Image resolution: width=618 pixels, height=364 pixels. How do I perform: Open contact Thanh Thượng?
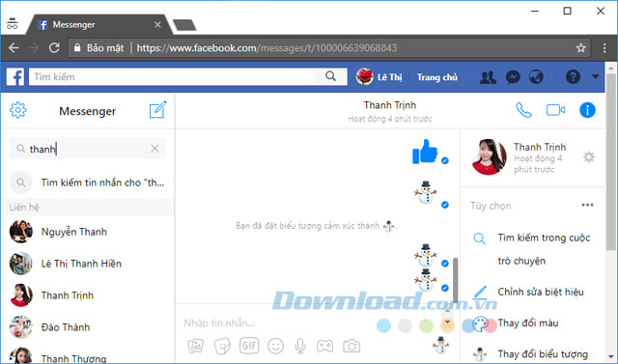(x=88, y=355)
